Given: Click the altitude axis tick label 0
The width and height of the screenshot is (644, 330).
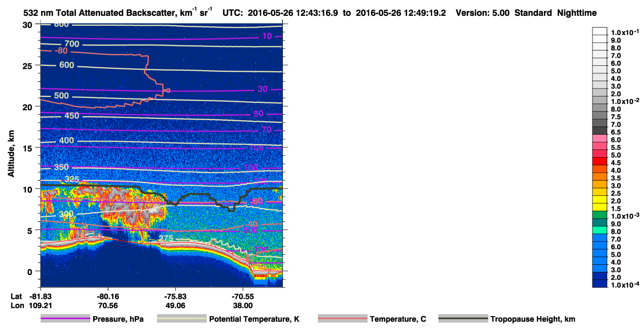Looking at the screenshot, I should [31, 272].
